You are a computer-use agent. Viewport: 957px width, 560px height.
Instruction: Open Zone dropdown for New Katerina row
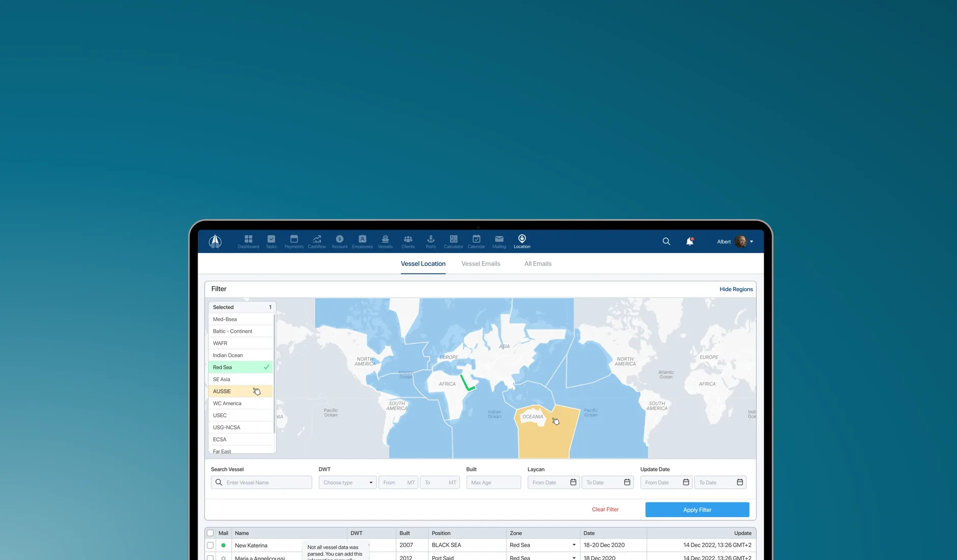[574, 545]
